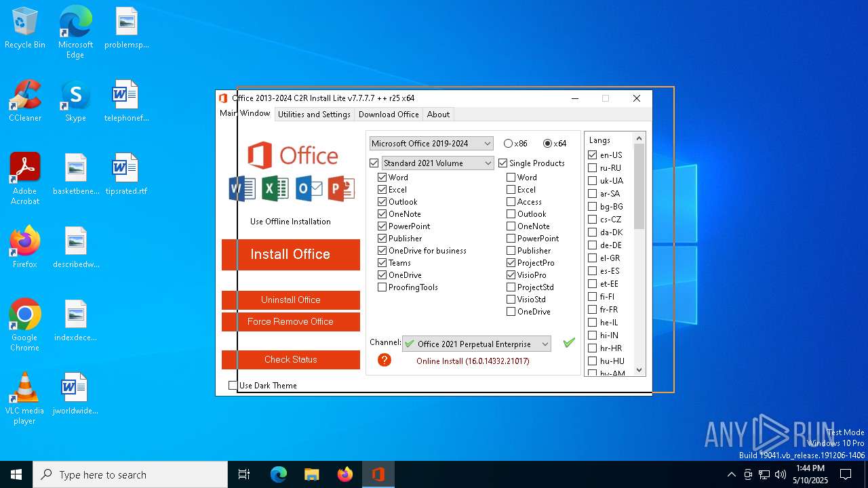This screenshot has width=868, height=488.
Task: Enable the ProofingTools checkbox
Action: (382, 287)
